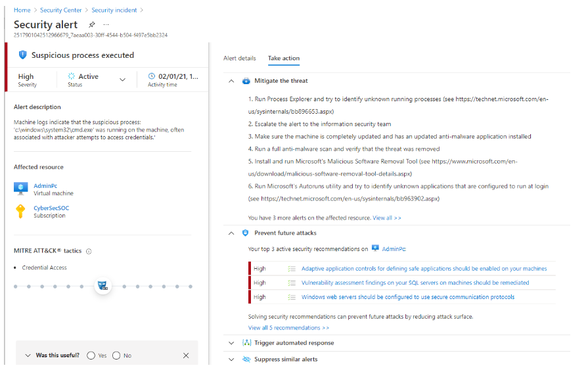Viewport: 588px width, 374px height.
Task: Click the Credential Access tactic mask icon
Action: coord(102,286)
